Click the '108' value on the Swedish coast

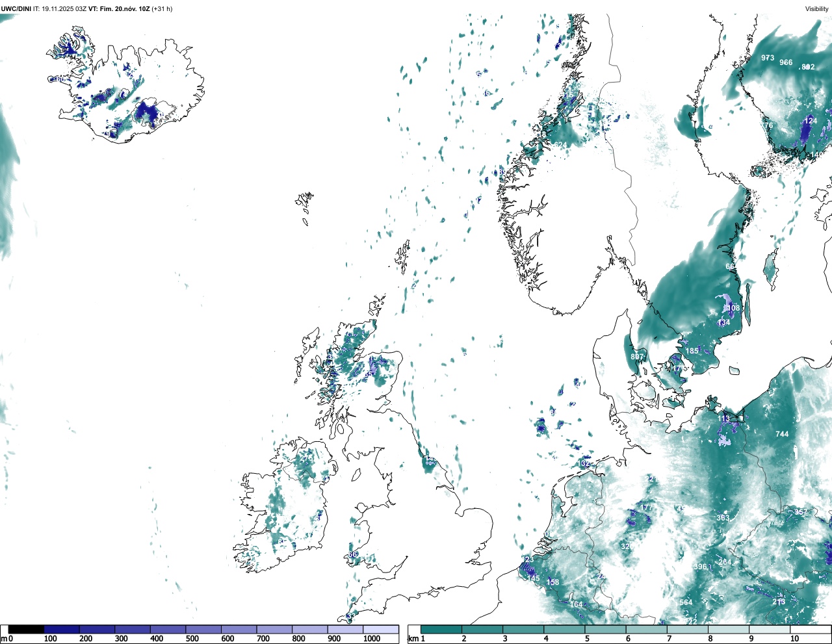[x=733, y=308]
